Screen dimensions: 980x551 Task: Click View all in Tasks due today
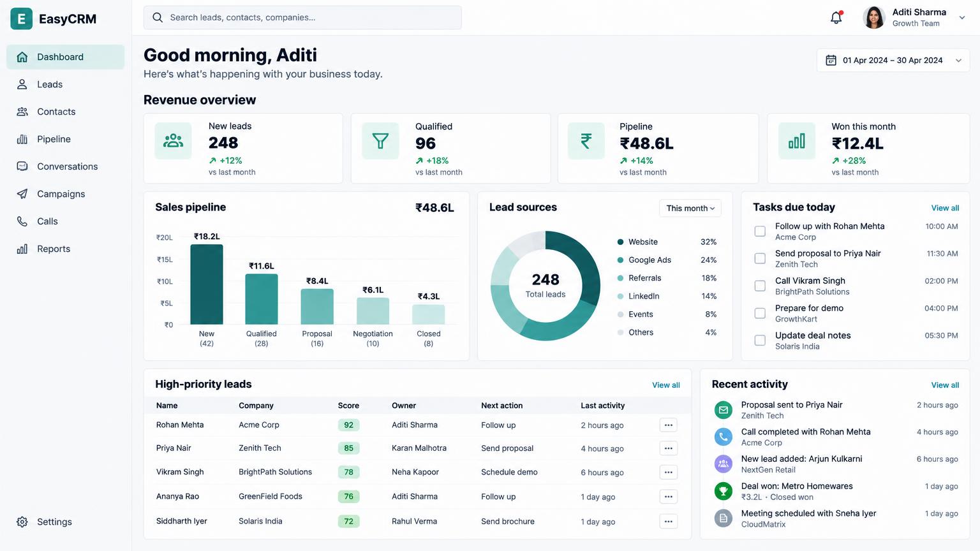(945, 208)
